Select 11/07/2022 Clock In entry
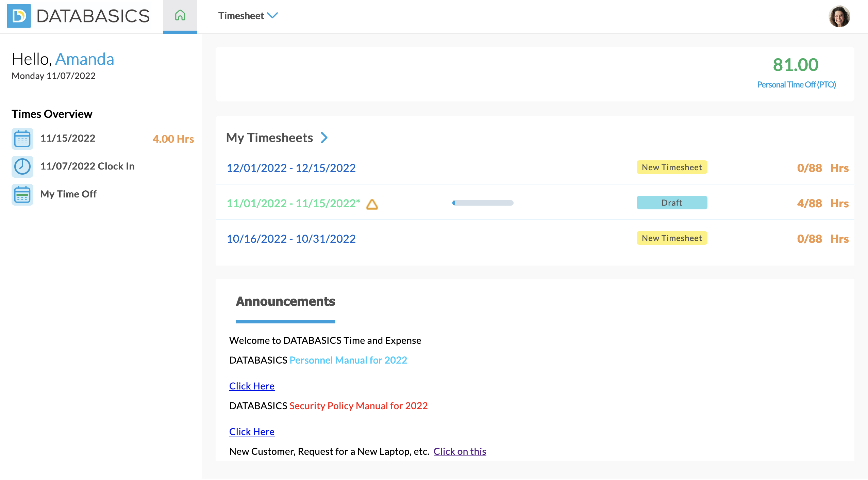868x480 pixels. click(x=87, y=166)
